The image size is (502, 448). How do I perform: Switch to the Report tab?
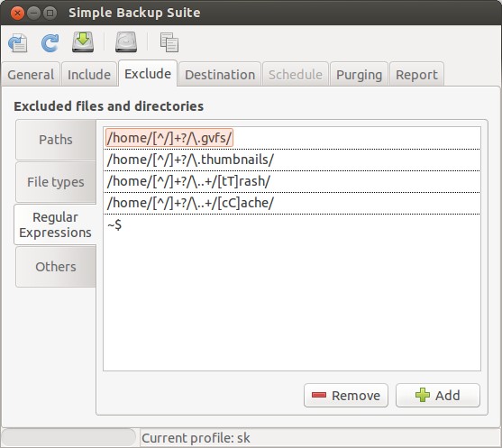(416, 74)
